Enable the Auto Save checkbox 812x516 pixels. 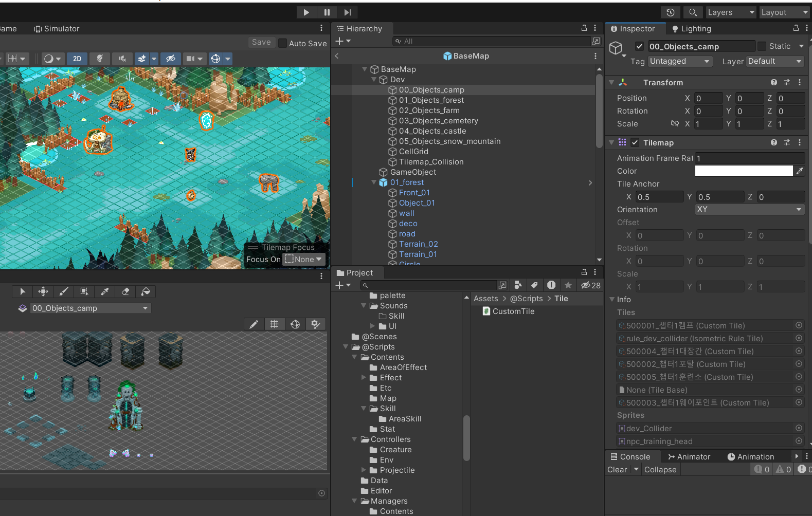point(282,43)
